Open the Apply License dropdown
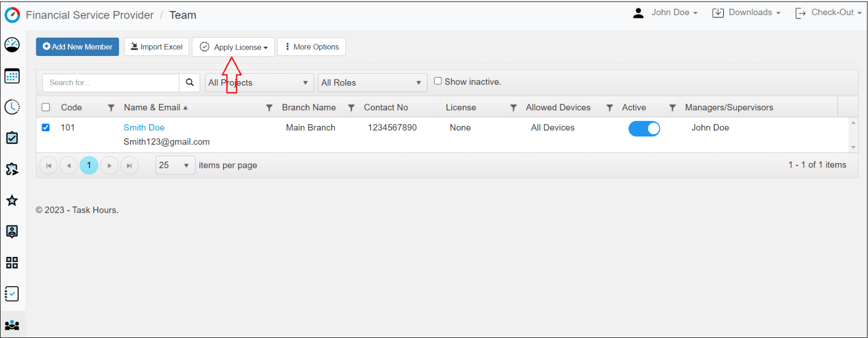868x338 pixels. pyautogui.click(x=233, y=47)
